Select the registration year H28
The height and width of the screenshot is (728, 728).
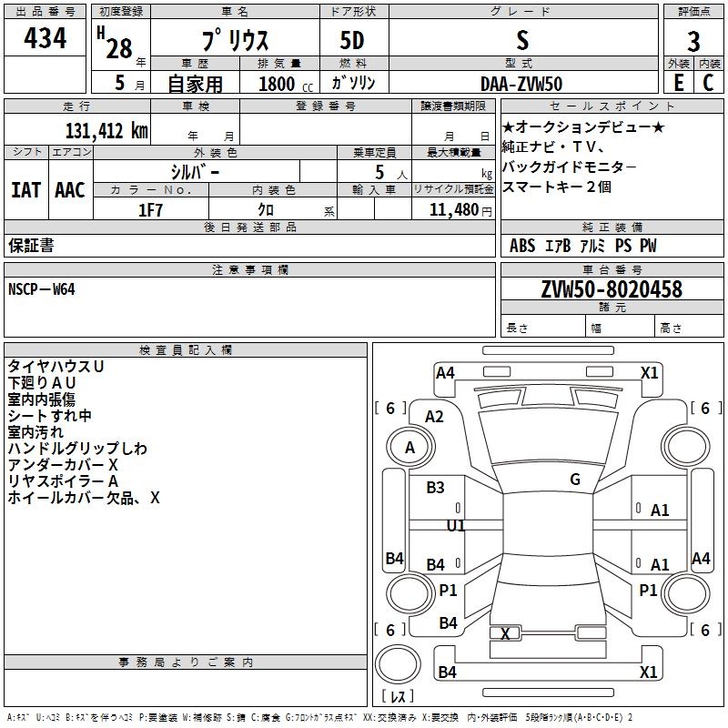pos(115,43)
